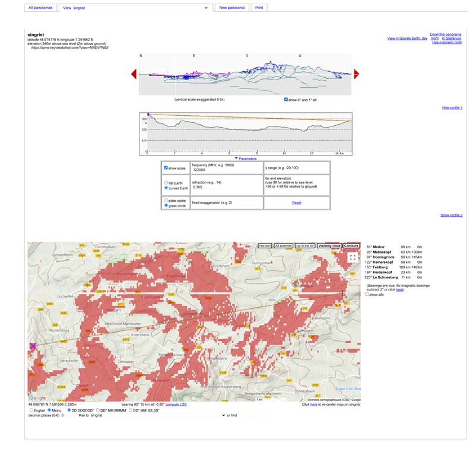Uncheck the show scale checkbox
The height and width of the screenshot is (449, 476).
[x=166, y=168]
